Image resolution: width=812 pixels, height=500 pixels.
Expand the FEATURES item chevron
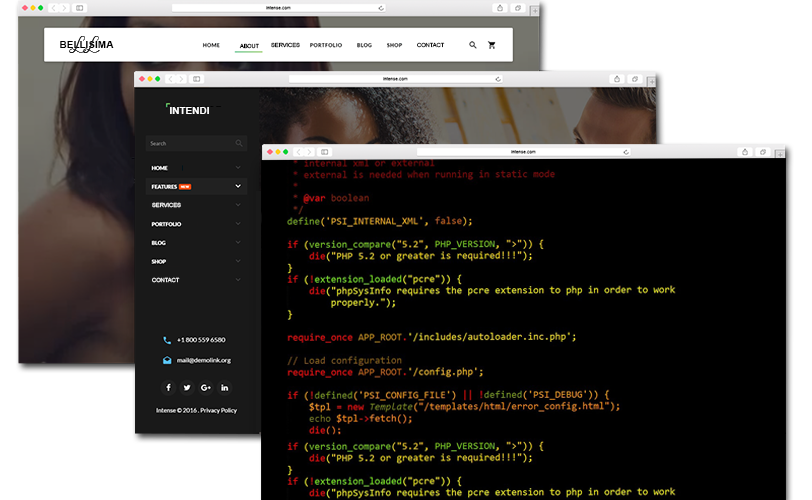pyautogui.click(x=238, y=186)
